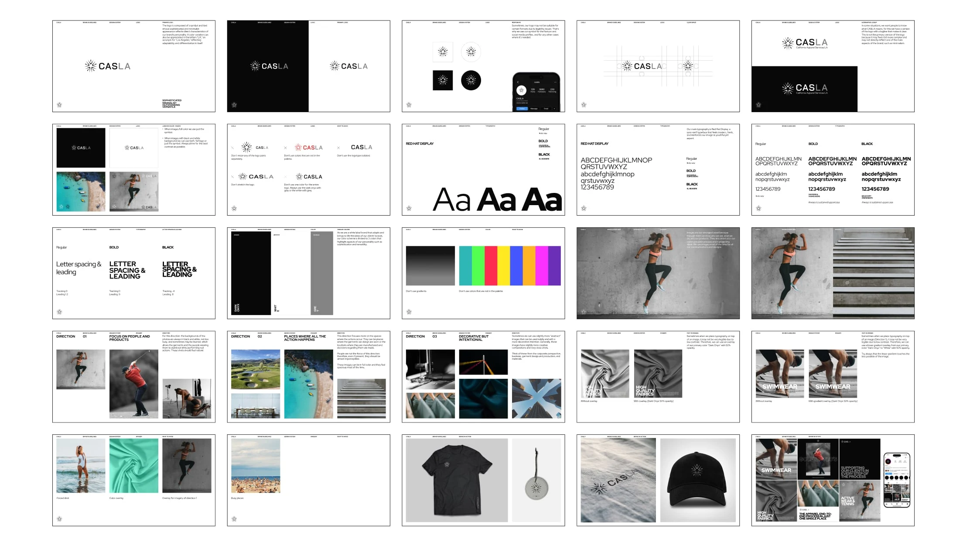
Task: Click the logo symbol in the black square
Action: (x=443, y=80)
